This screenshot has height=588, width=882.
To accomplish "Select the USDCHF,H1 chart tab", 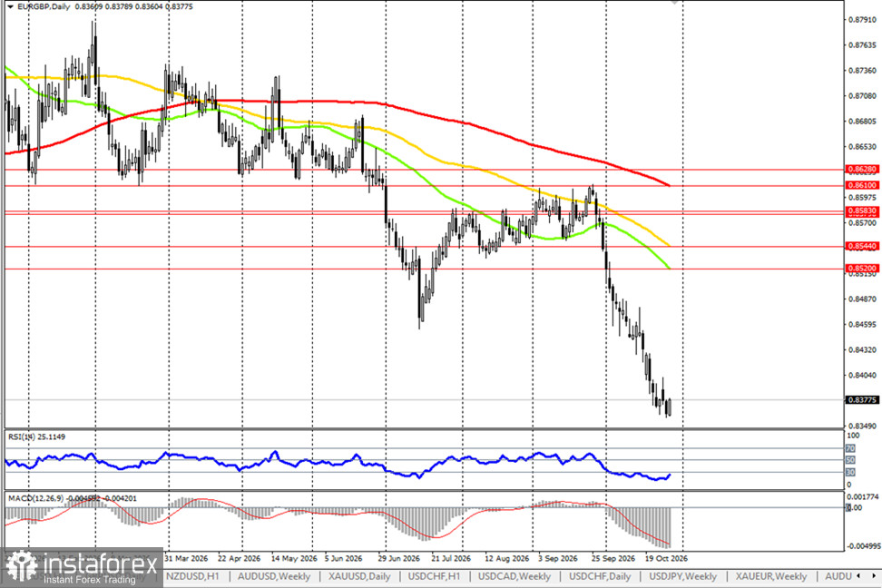I will (434, 577).
